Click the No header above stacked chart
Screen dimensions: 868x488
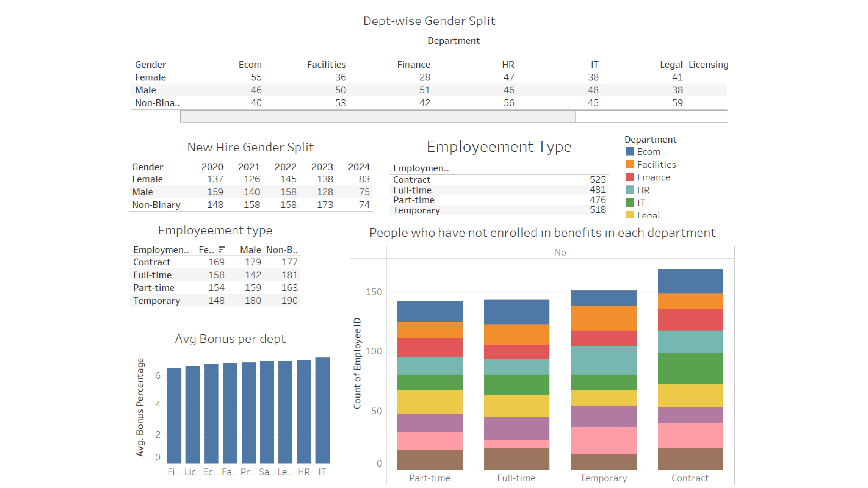[560, 252]
